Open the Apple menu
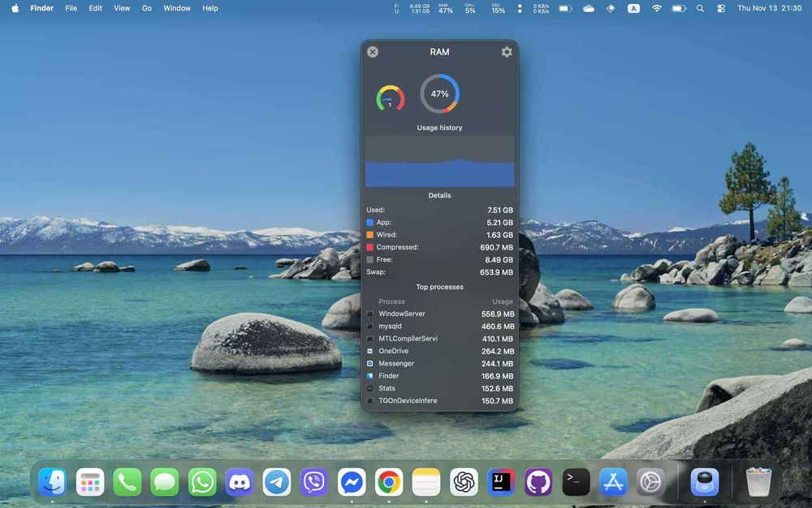 (x=15, y=8)
